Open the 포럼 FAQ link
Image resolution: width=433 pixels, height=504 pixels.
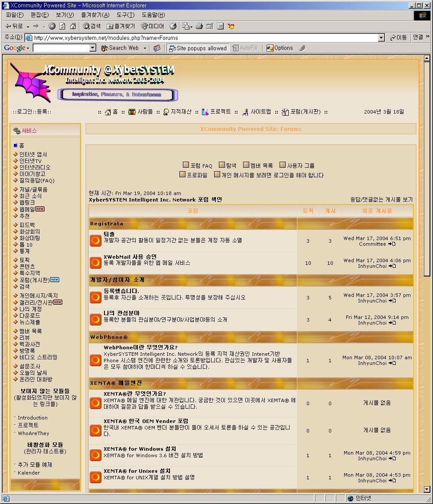(x=201, y=166)
